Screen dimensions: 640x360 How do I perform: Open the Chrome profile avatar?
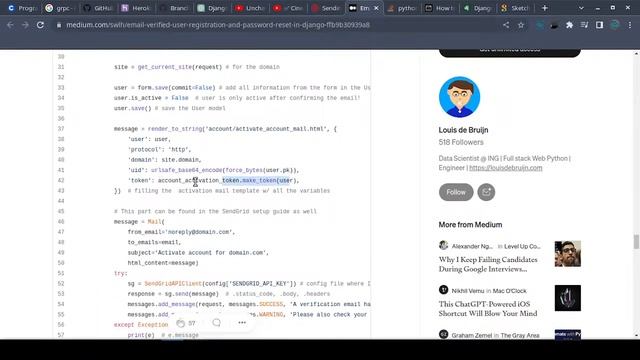pos(614,25)
